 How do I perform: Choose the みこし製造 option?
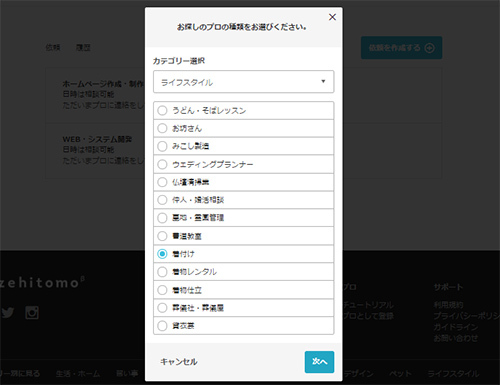(x=244, y=146)
